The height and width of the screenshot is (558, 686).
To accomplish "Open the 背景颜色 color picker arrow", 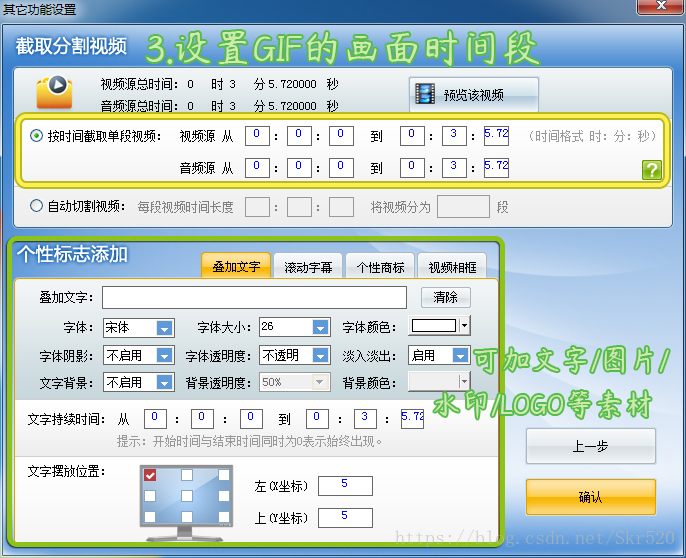I will [465, 381].
